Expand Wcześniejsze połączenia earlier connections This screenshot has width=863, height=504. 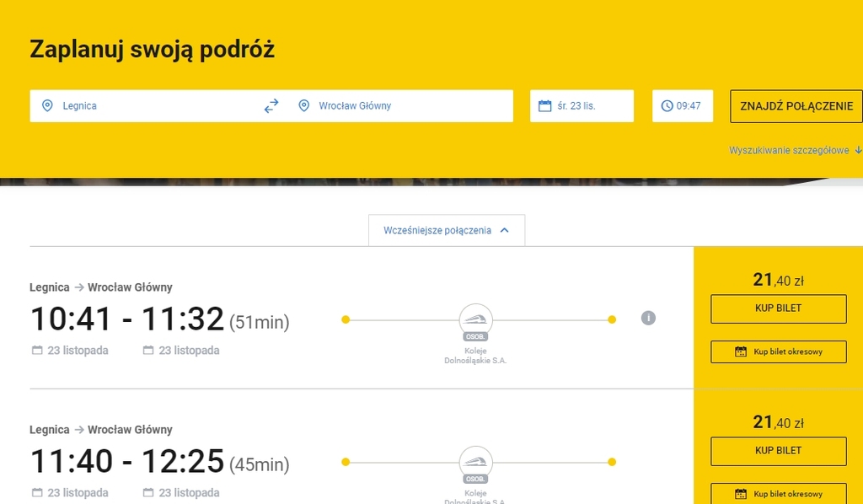[x=447, y=231]
